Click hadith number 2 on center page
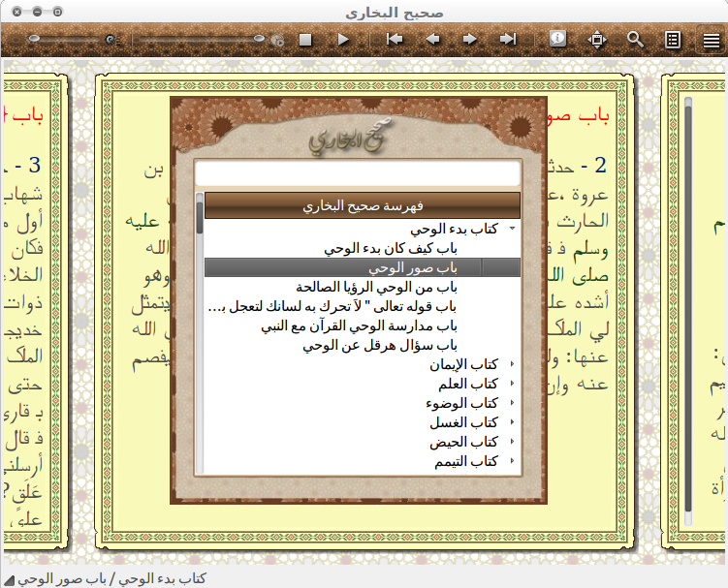The image size is (728, 588). click(x=600, y=166)
